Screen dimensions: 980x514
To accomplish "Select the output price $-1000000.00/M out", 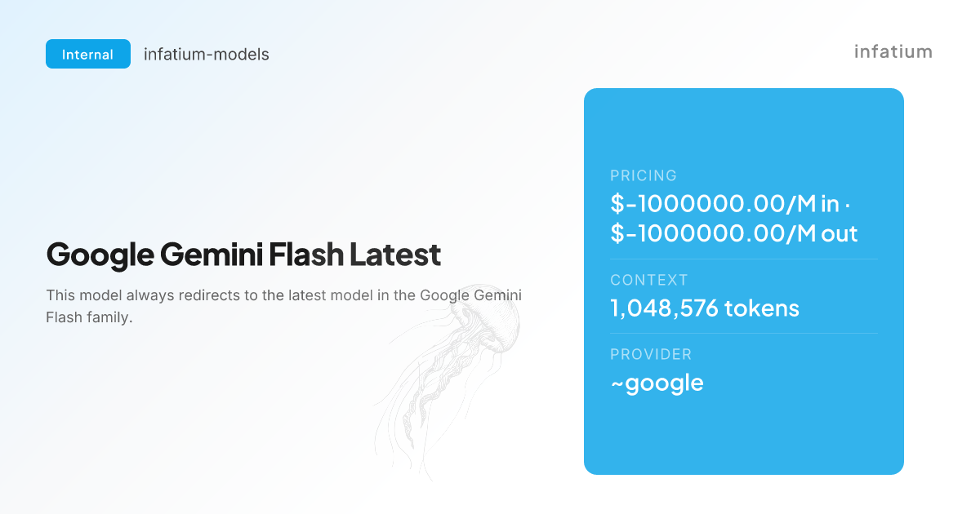I will pyautogui.click(x=733, y=234).
